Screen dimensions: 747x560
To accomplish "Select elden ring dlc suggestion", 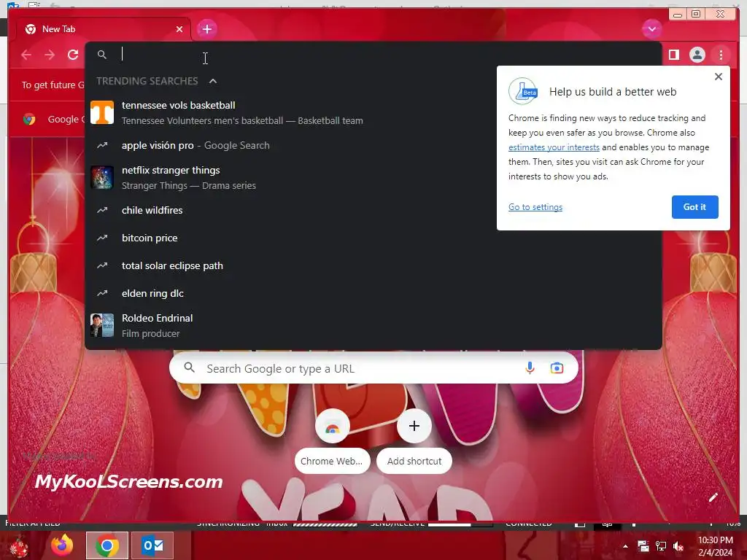I will (373, 293).
